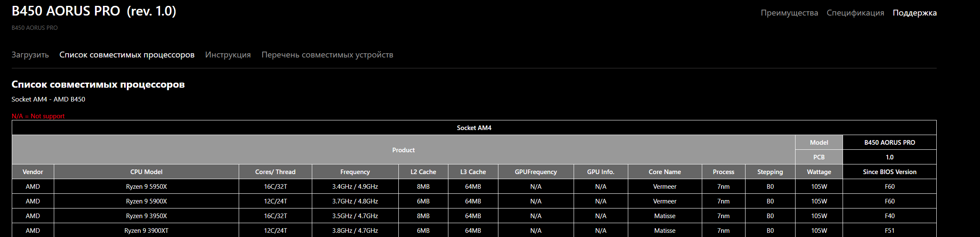
Task: Click the Socket AM4 table header
Action: 474,128
